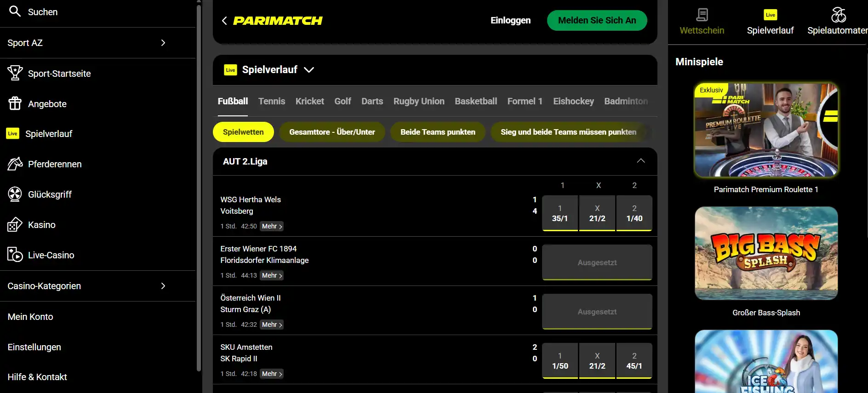Open Hilfe & Kontakt

coord(37,377)
